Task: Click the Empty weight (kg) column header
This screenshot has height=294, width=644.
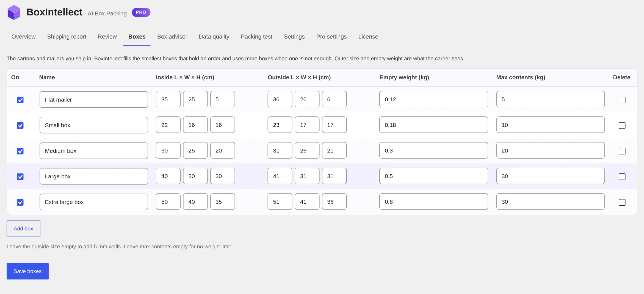Action: 404,77
